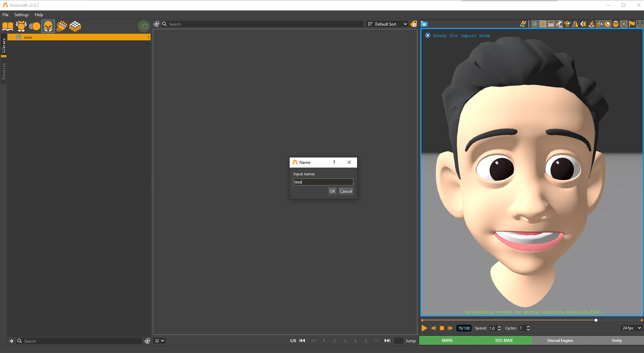644x353 pixels.
Task: Open the tag filter beside main search
Action: pos(157,24)
